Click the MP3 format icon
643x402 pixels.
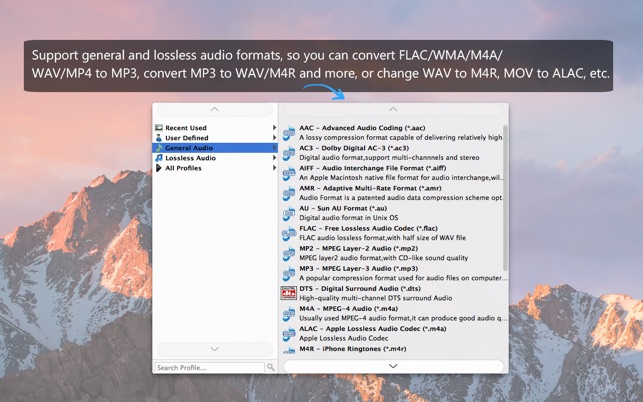click(289, 274)
